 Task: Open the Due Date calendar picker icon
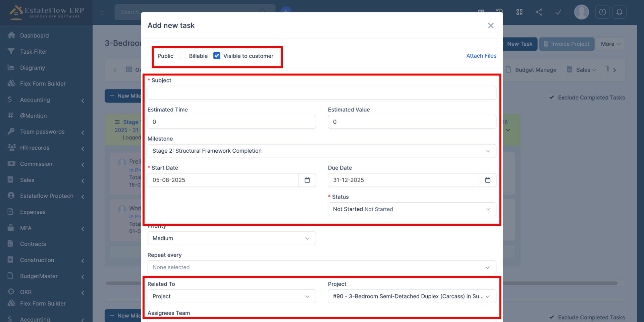click(x=487, y=180)
